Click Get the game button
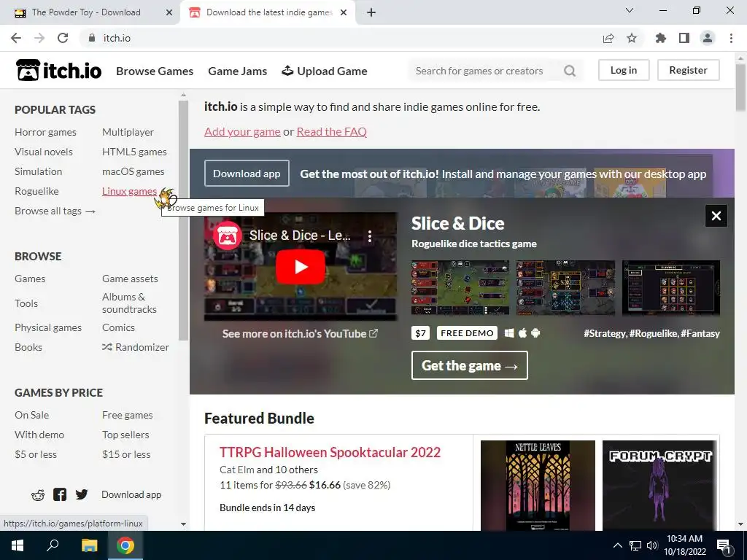Screen dimensions: 747x560 470,365
